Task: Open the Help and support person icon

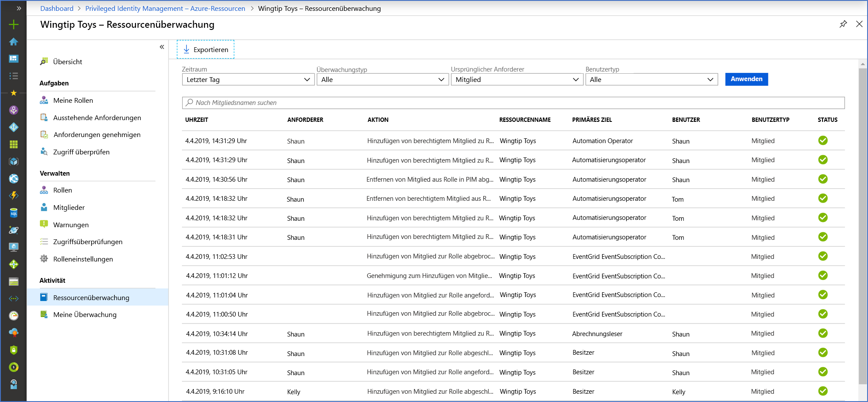Action: (13, 384)
